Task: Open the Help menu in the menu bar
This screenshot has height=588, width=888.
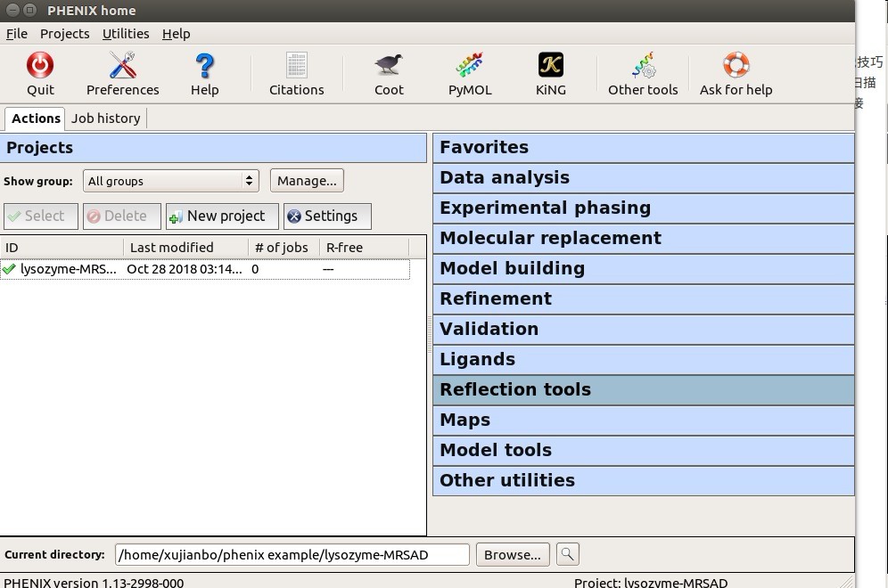Action: pos(177,34)
